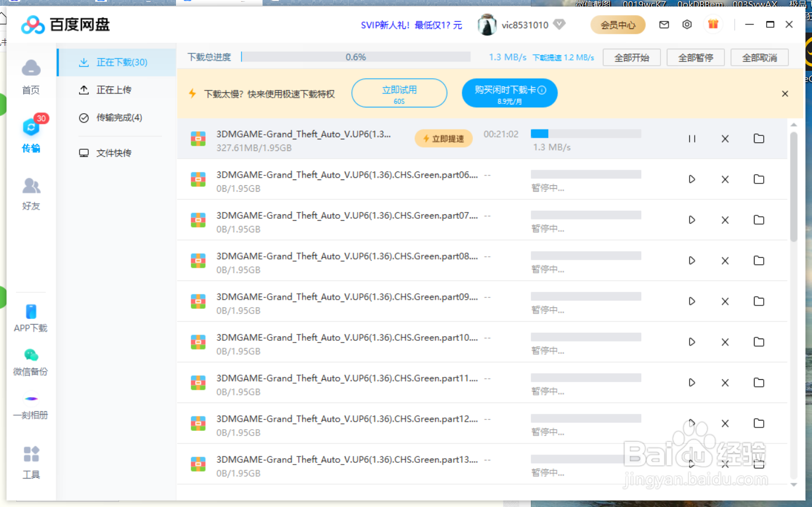Start download of part11 file

point(692,383)
